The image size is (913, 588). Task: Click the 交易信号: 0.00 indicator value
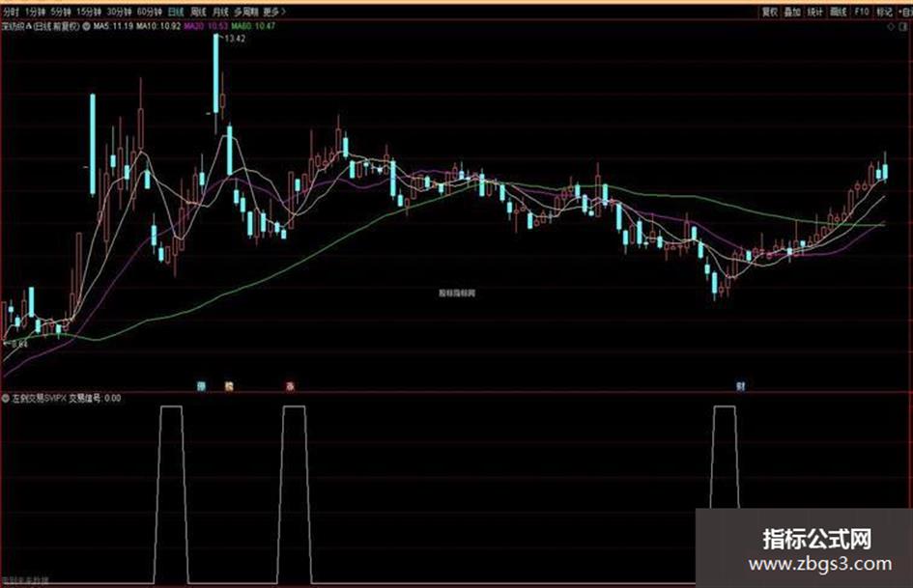pos(95,398)
